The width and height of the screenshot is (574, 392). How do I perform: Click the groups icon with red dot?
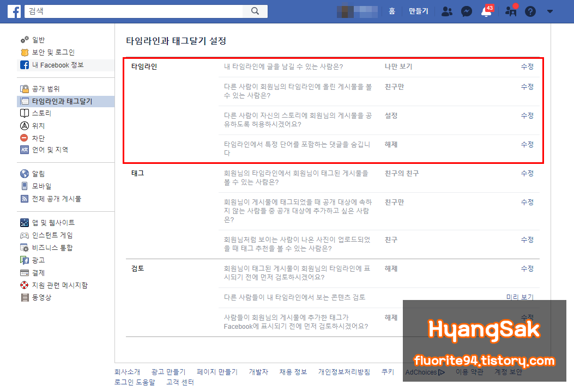511,11
